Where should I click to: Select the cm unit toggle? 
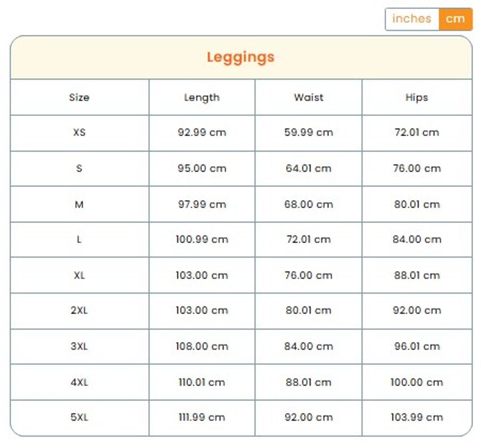pyautogui.click(x=455, y=19)
